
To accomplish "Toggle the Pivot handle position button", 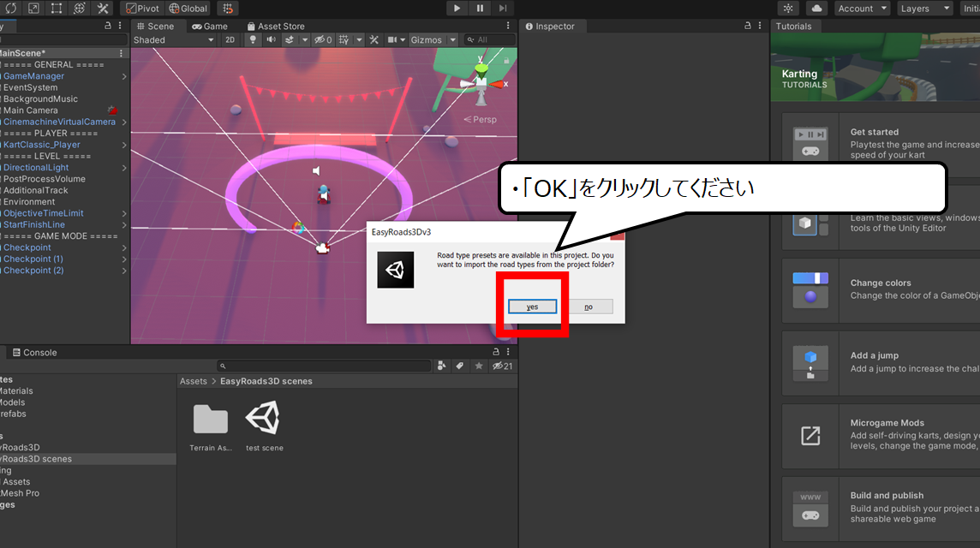I will point(142,8).
